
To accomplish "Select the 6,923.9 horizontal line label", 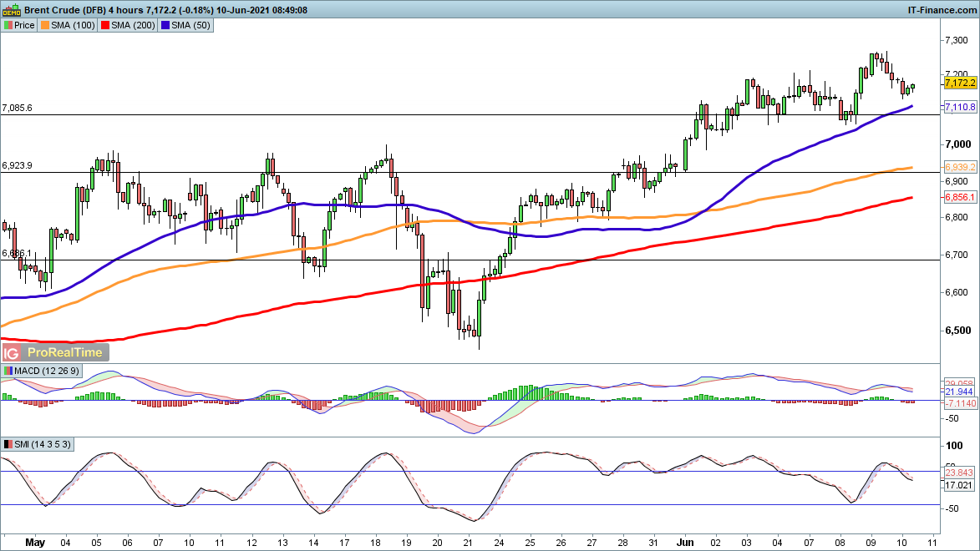I will click(18, 166).
